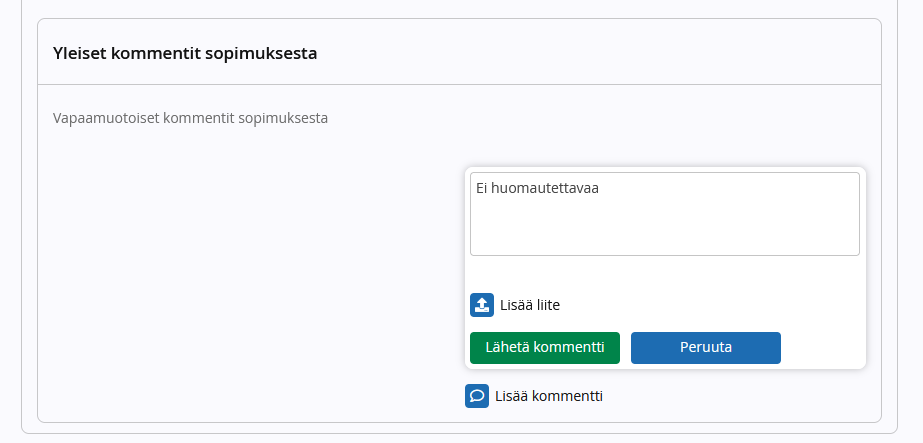
Task: Click empty space below text in comment box
Action: [x=665, y=232]
